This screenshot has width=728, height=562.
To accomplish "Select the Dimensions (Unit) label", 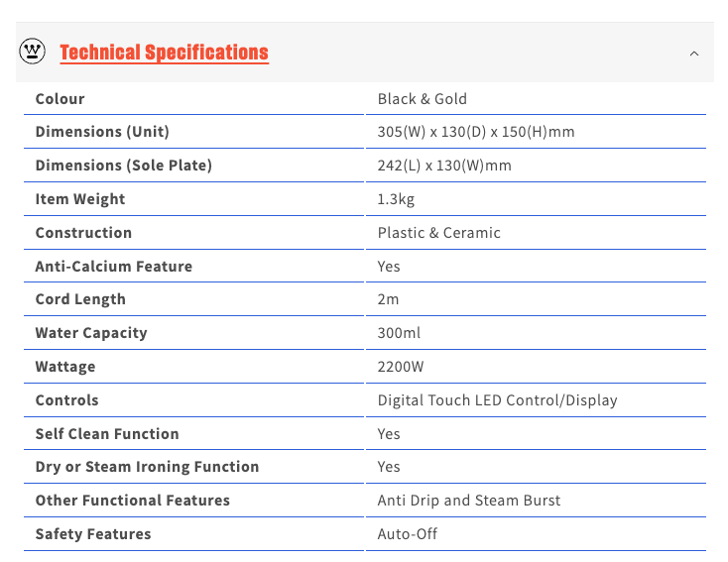I will (102, 132).
